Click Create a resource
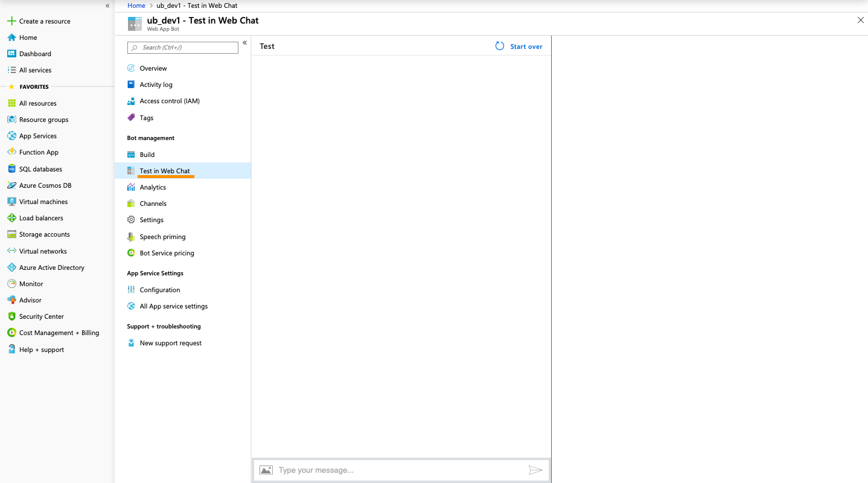The height and width of the screenshot is (483, 868). (44, 21)
